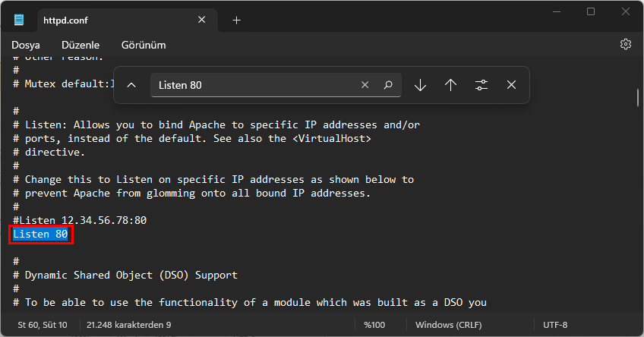Expand the replace field using the chevron
644x337 pixels.
131,85
